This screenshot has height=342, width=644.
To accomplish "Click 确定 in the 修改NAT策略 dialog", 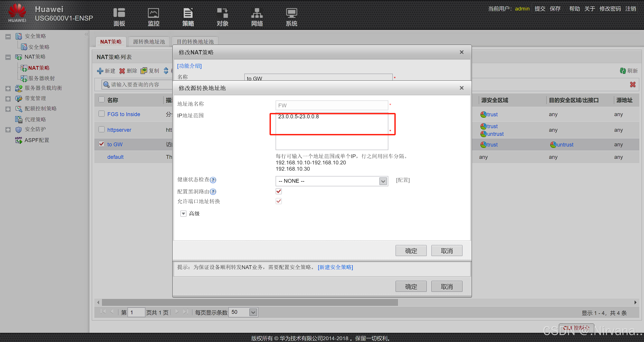I will tap(411, 287).
